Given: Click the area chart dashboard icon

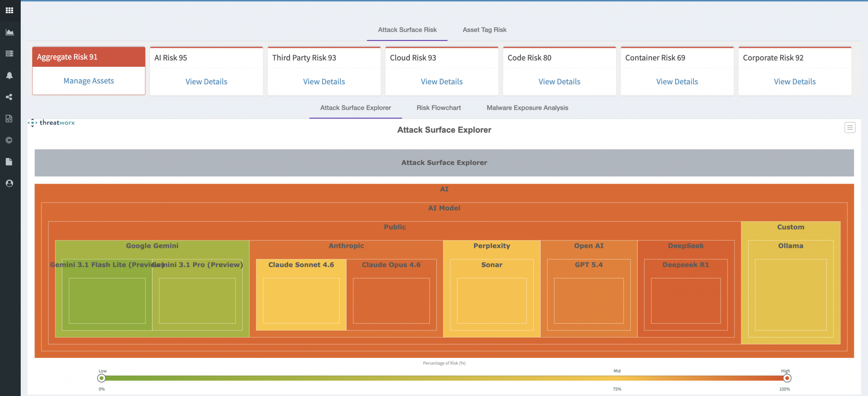Looking at the screenshot, I should (x=9, y=32).
